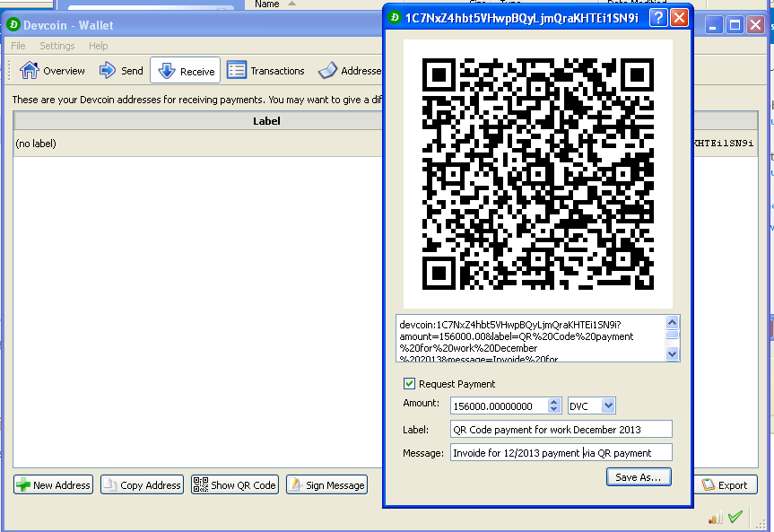Click the Show QR Code button
The width and height of the screenshot is (774, 532).
pos(235,485)
